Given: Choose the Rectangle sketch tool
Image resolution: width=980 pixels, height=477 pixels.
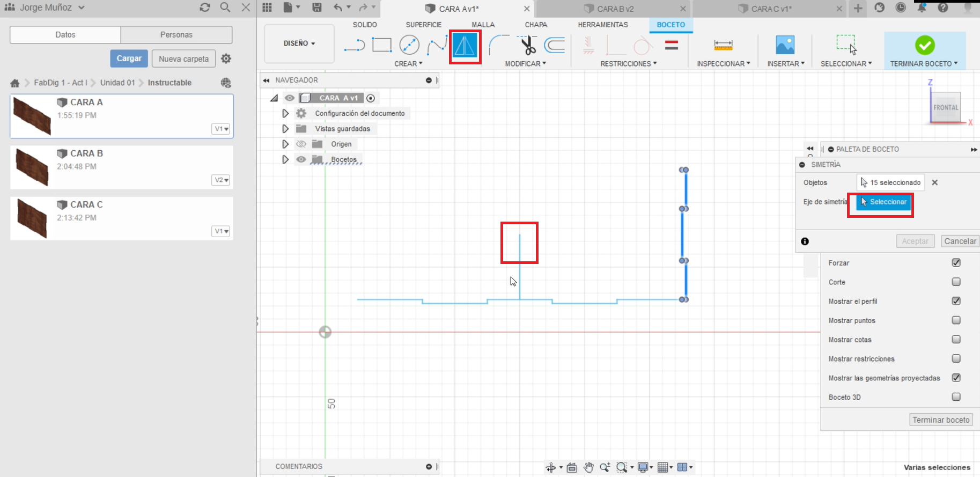Looking at the screenshot, I should click(x=382, y=45).
